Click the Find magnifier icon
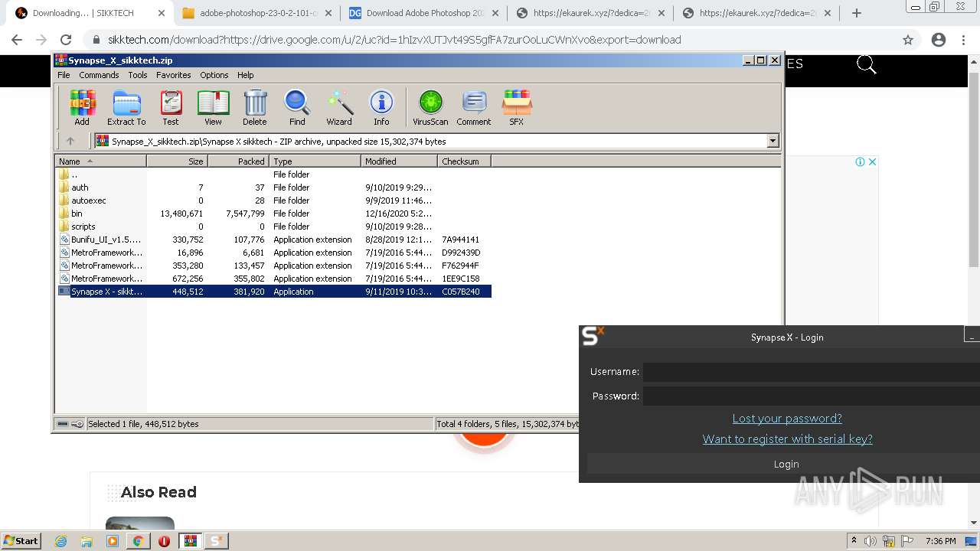980x551 pixels. coord(297,107)
